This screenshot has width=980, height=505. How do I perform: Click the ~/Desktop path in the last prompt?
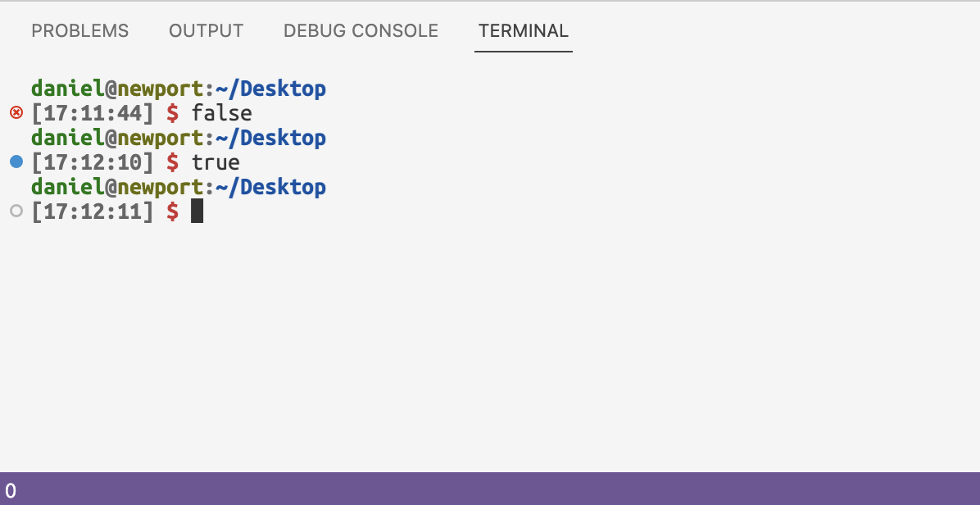point(270,187)
